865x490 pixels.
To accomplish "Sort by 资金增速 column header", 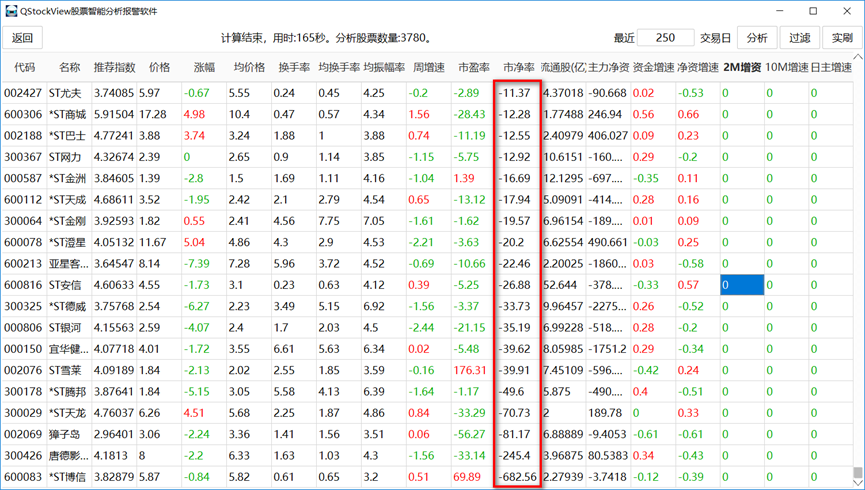I will [653, 67].
